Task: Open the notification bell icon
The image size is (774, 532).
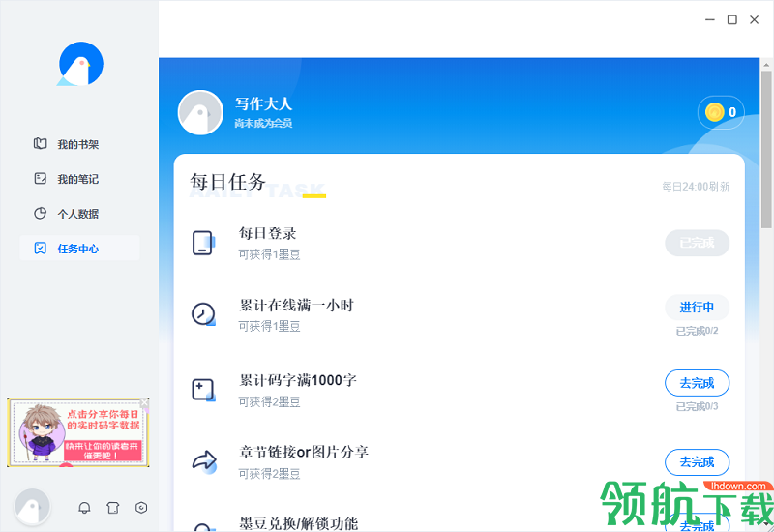Action: coord(84,507)
